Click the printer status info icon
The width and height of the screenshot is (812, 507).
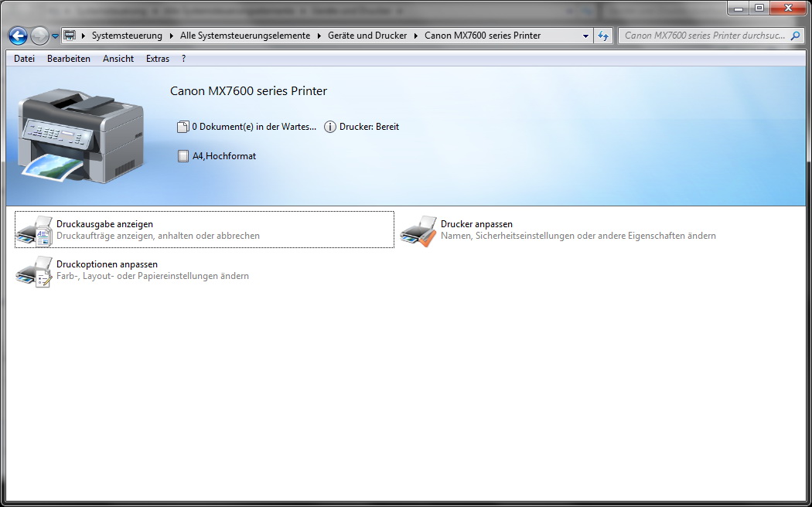(x=330, y=127)
